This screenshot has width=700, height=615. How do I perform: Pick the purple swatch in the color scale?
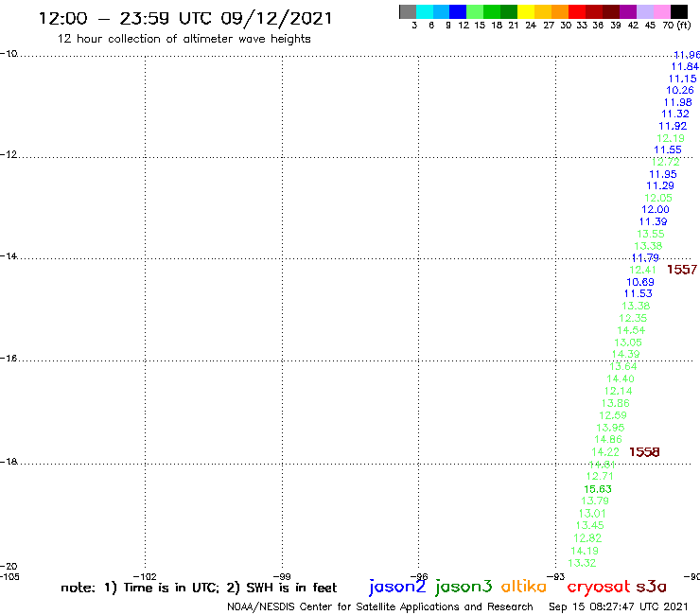pos(628,11)
